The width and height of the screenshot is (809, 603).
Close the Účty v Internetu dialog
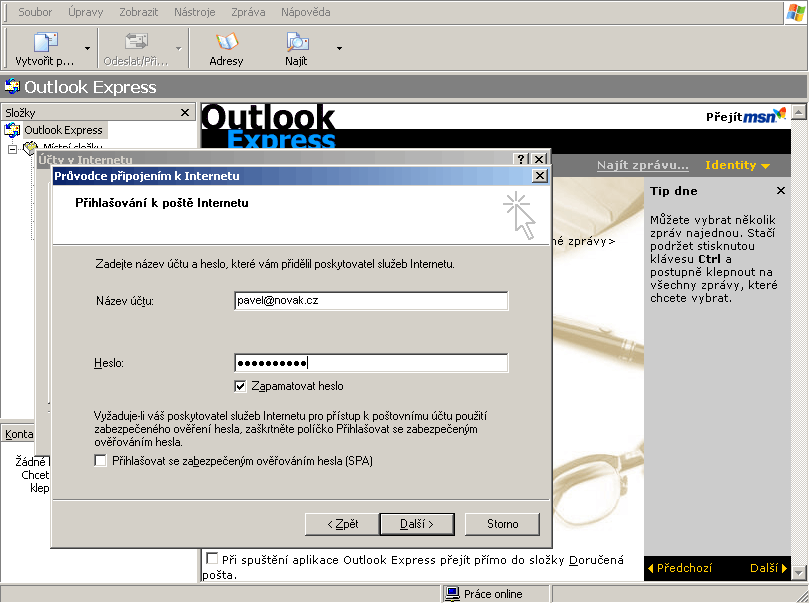539,159
